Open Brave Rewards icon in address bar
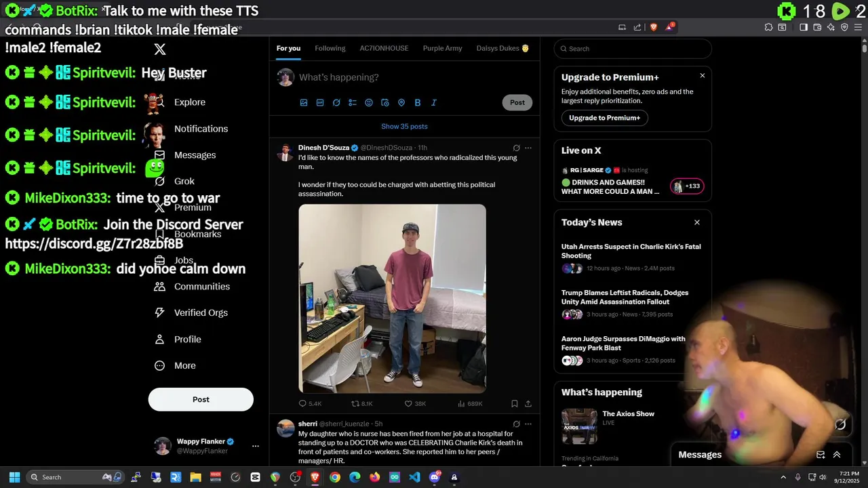Screen dimensions: 868x488 670,27
